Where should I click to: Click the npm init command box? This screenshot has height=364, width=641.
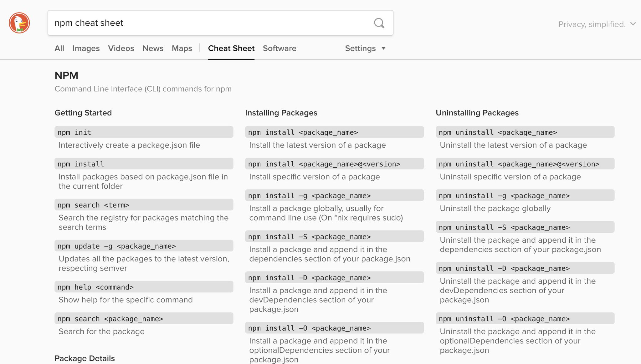pyautogui.click(x=144, y=132)
